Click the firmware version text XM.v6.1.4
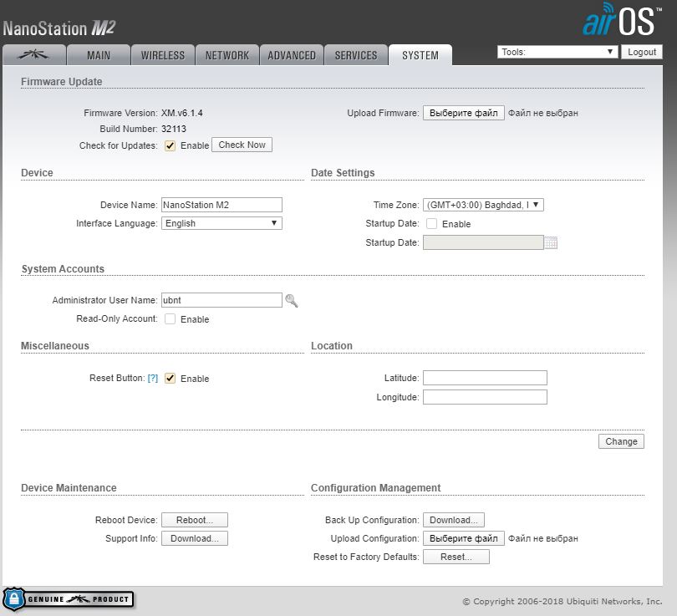The width and height of the screenshot is (677, 616). (181, 113)
